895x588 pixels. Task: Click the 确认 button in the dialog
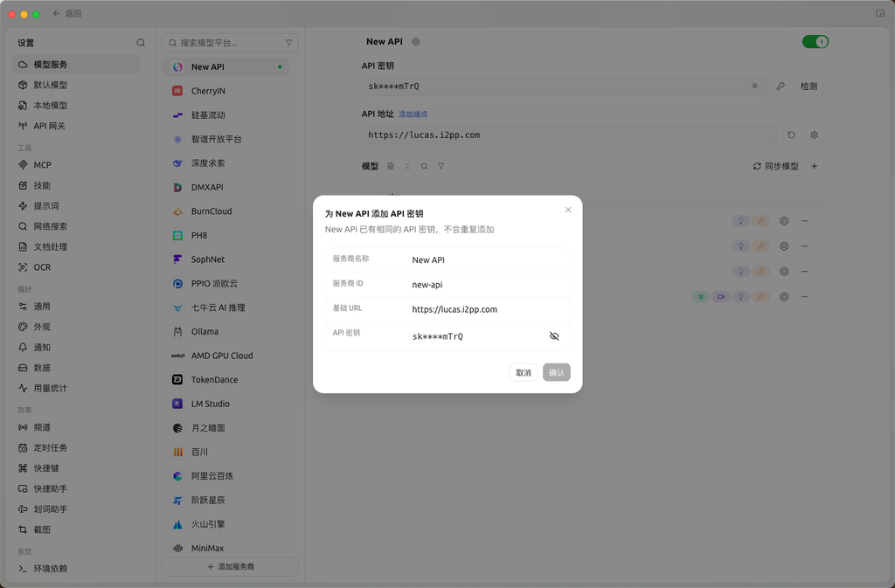point(557,372)
